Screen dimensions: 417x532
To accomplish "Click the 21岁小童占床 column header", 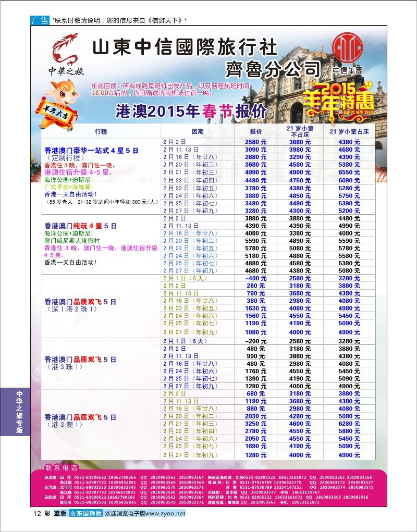I will [x=349, y=132].
